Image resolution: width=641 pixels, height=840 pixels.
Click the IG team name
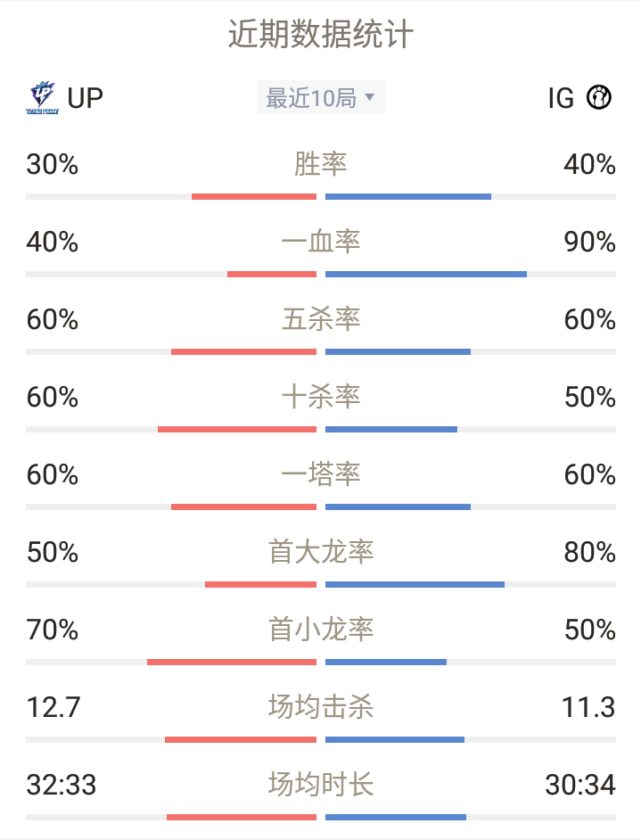coord(561,98)
